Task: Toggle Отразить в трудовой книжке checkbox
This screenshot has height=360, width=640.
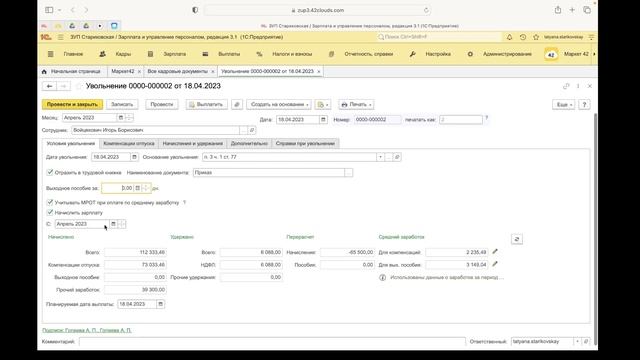Action: click(x=50, y=172)
